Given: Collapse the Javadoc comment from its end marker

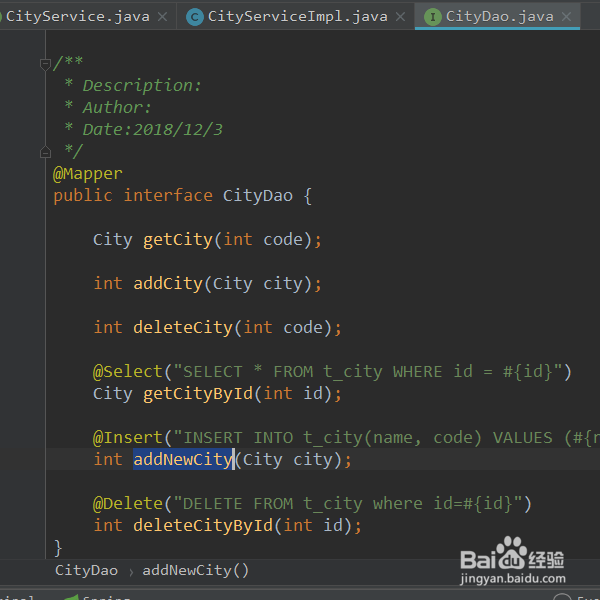Looking at the screenshot, I should coord(45,152).
